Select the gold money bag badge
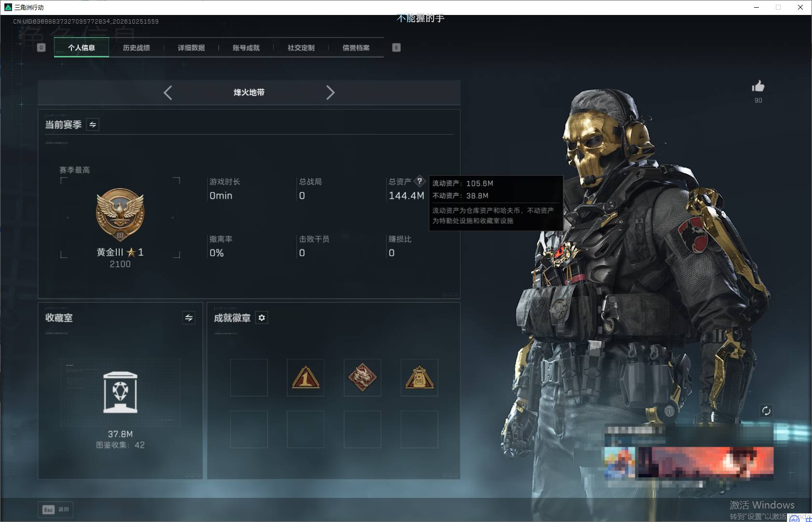Screen dimensions: 812x522 (x=419, y=378)
